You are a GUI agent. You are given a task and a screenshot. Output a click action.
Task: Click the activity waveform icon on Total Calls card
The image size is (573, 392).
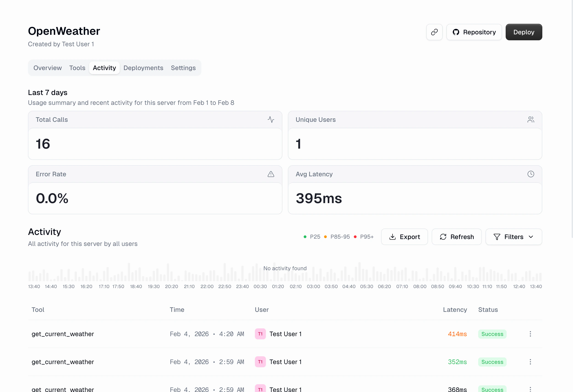pos(271,119)
